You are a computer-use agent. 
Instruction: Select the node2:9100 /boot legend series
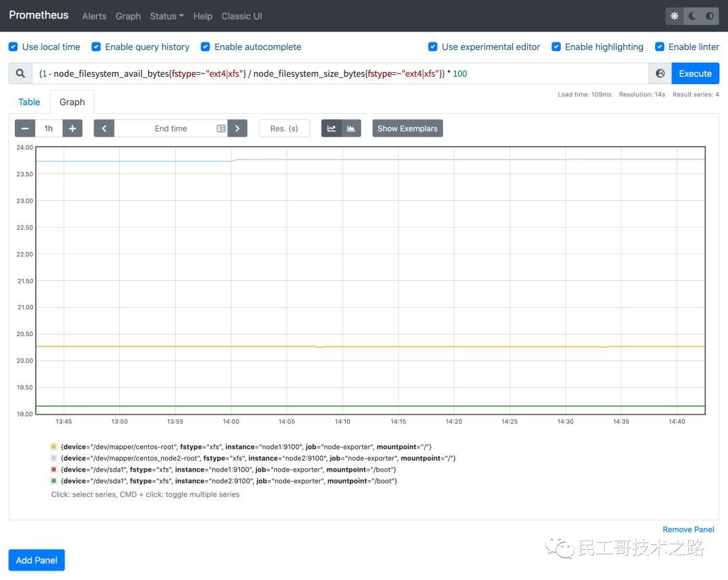(x=229, y=481)
